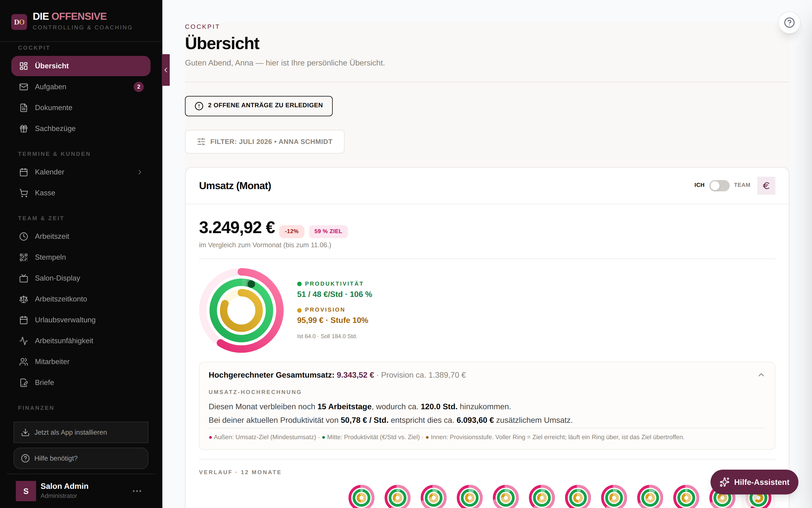Open the Filter Juli 2026 Anna Schmidt
The image size is (812, 508).
264,142
